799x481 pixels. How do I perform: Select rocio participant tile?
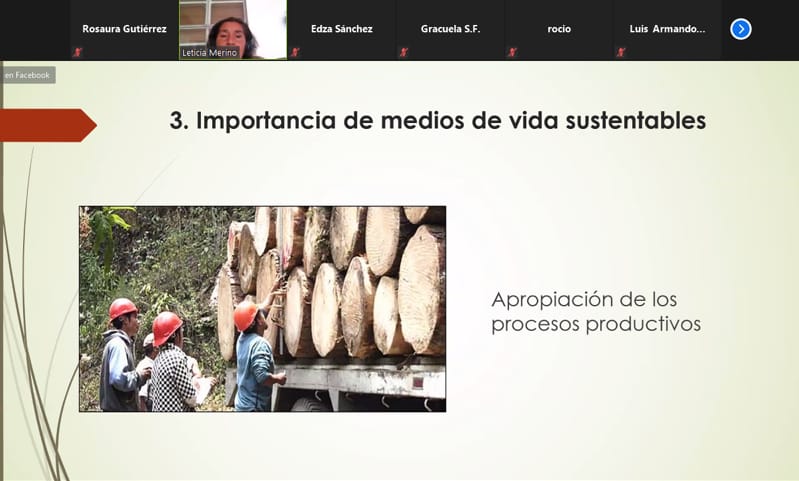[559, 29]
